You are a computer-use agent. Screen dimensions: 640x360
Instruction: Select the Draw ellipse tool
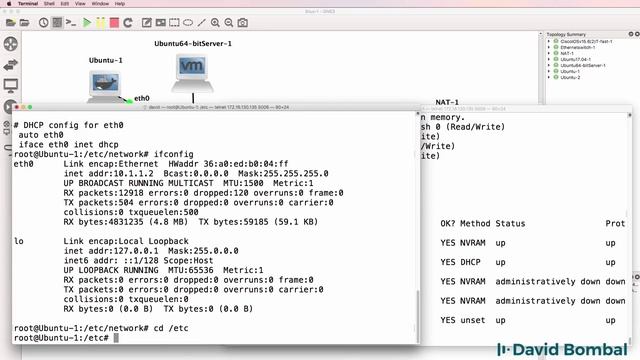coord(188,22)
